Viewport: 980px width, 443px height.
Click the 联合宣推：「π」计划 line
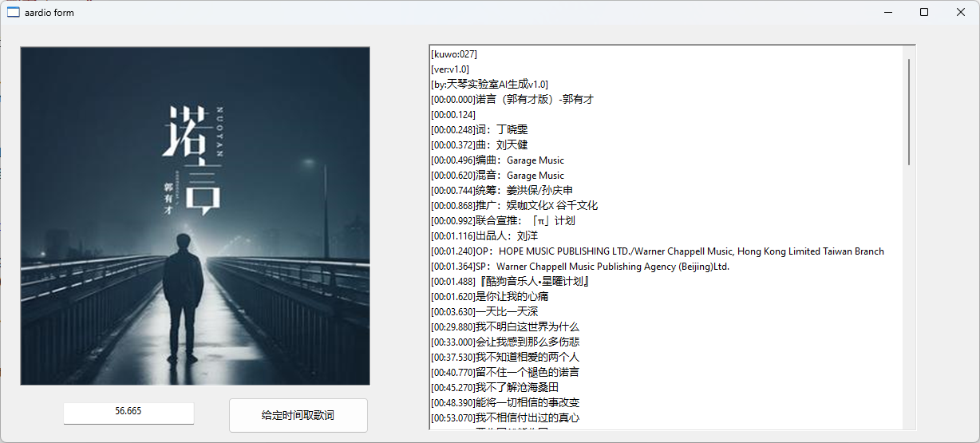503,221
